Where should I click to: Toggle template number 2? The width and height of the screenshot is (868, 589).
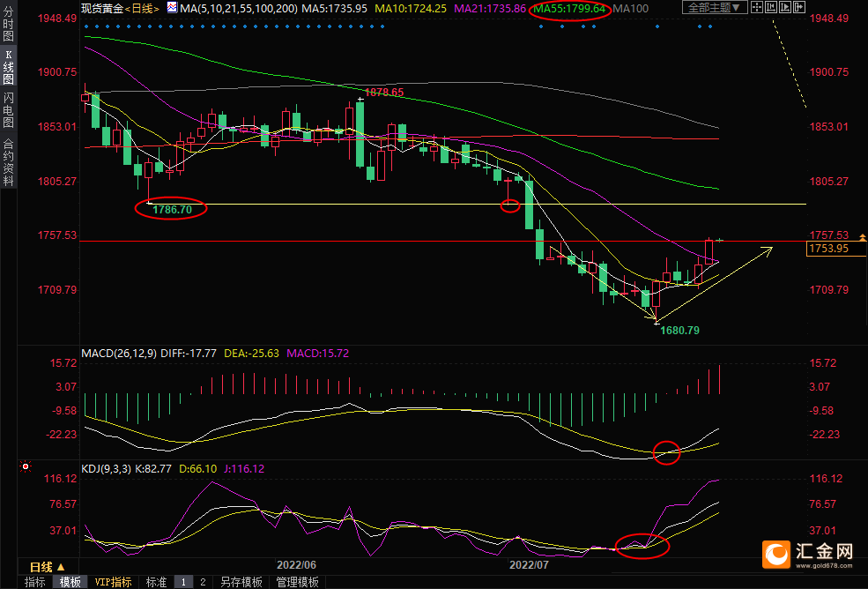tap(202, 582)
